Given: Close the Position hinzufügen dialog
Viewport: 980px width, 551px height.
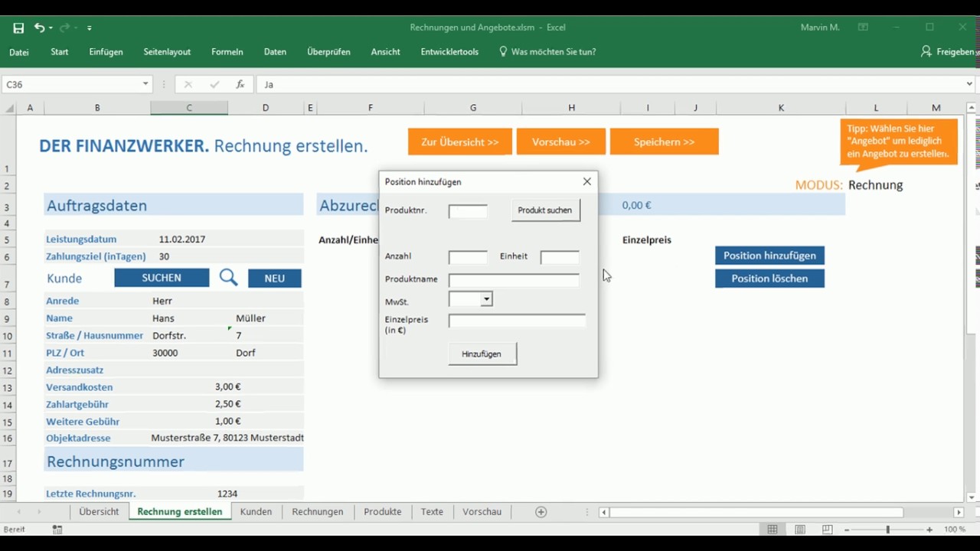Looking at the screenshot, I should tap(587, 181).
